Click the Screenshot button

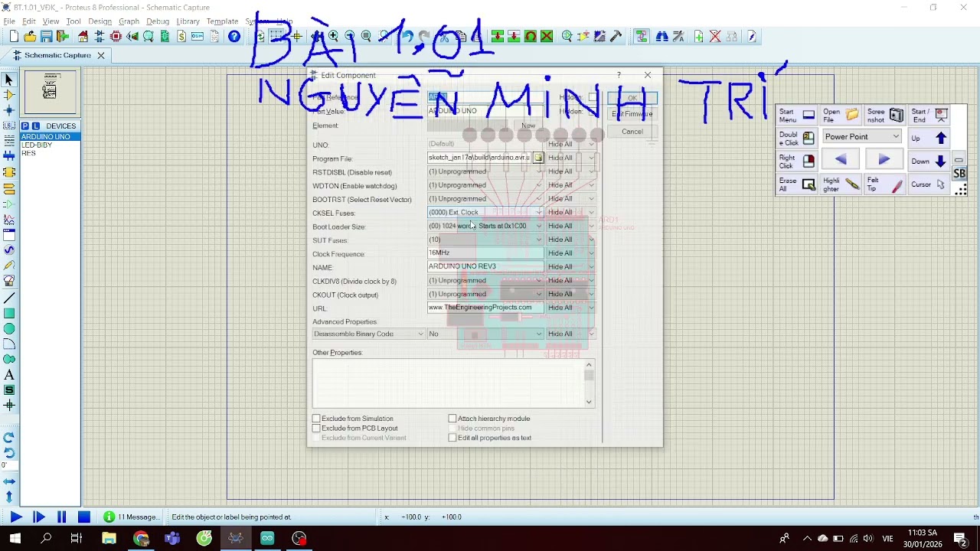[x=885, y=116]
